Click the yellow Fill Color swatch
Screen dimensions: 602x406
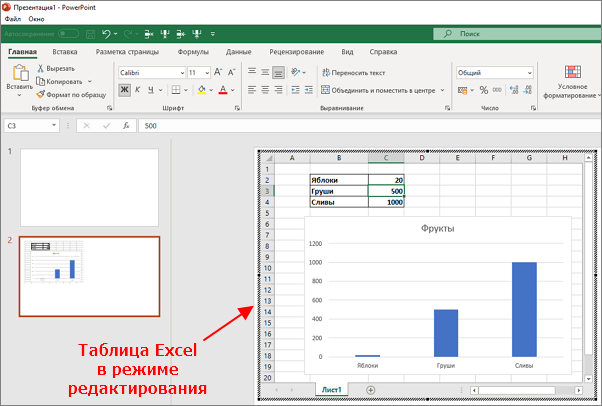[202, 90]
